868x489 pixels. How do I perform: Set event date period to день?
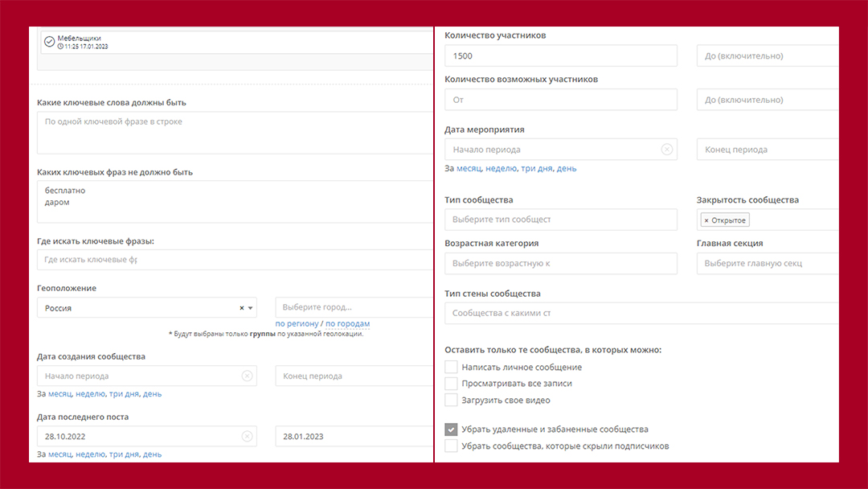point(567,168)
